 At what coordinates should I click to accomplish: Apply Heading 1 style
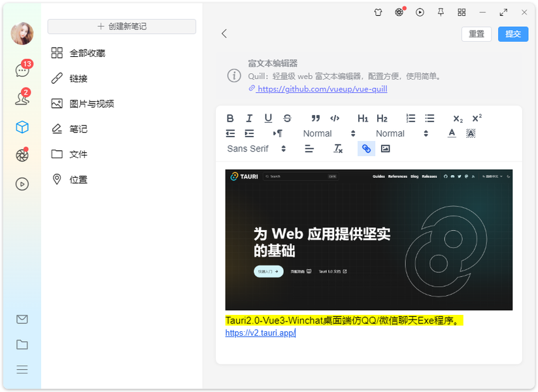pyautogui.click(x=363, y=118)
